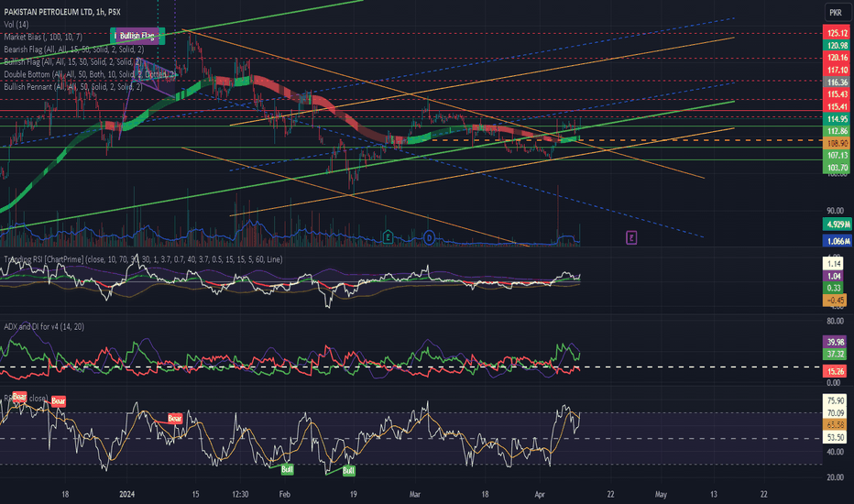Click the orange 65.58 RSI value label
Viewport: 854px width, 504px height.
click(836, 424)
